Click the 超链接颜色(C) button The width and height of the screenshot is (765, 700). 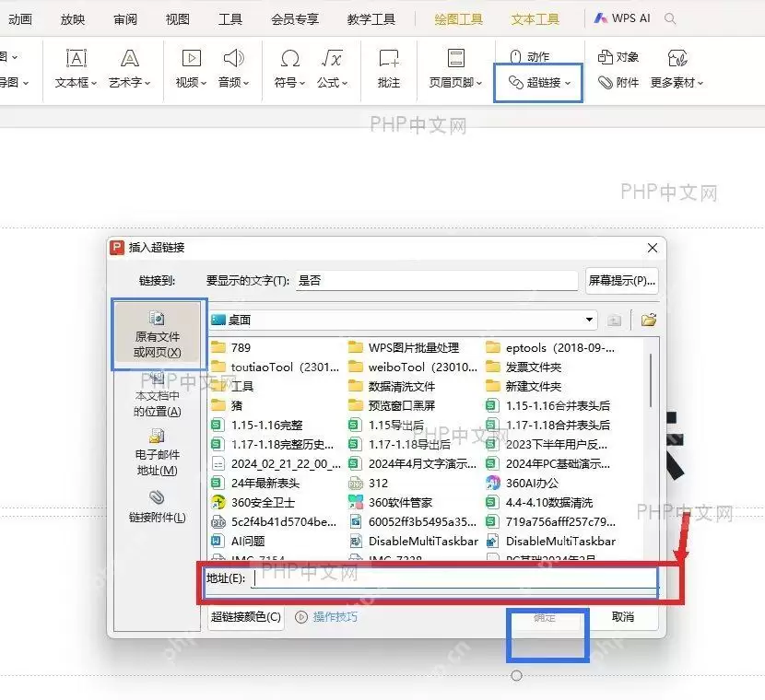[246, 617]
